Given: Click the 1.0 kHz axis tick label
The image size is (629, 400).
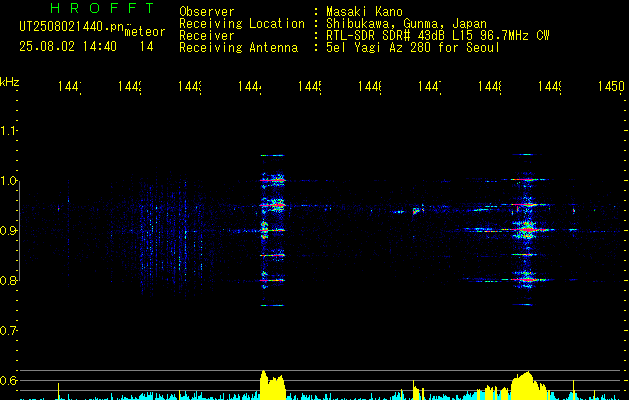Looking at the screenshot, I should 8,181.
